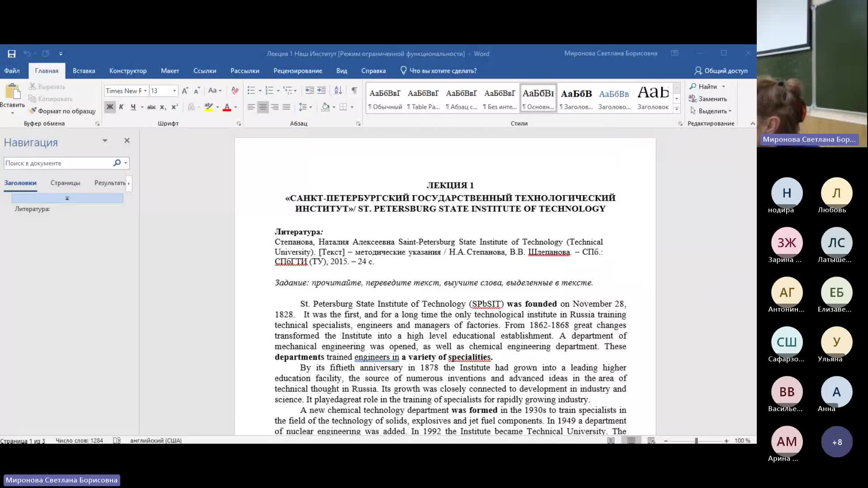Screen dimensions: 868x488
Task: Open the Change Case Aa dropdown
Action: (215, 91)
